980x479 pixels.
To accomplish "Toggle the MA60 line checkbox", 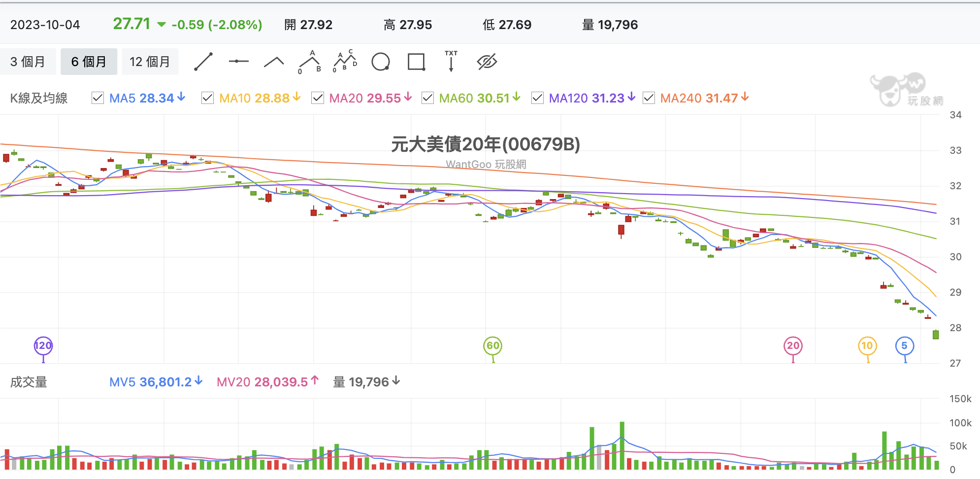I will click(427, 98).
